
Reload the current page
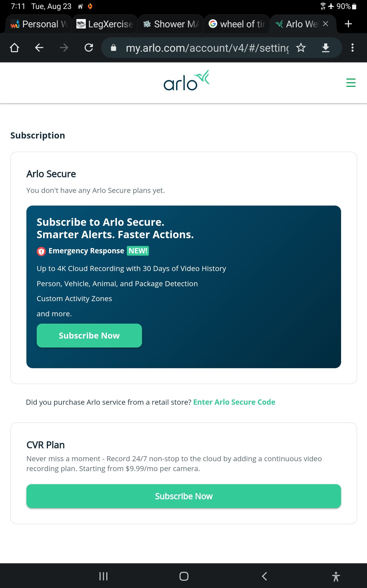coord(89,48)
